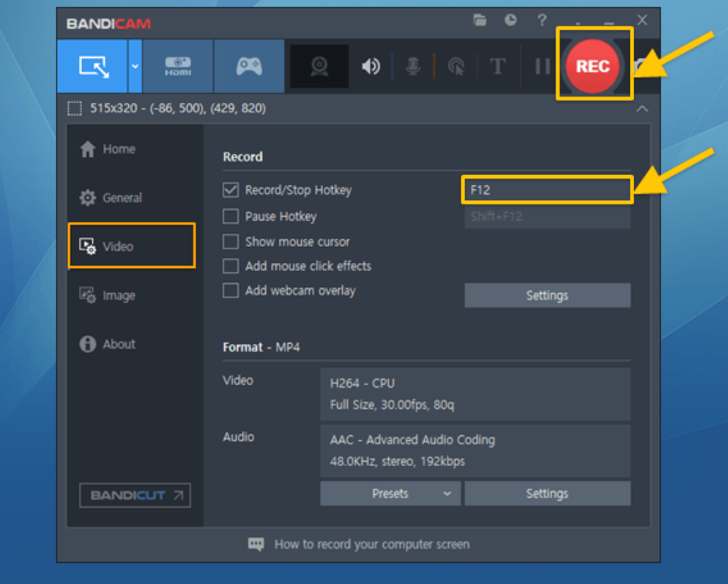Click the text overlay T icon
Screen dimensions: 728x584
tap(498, 66)
